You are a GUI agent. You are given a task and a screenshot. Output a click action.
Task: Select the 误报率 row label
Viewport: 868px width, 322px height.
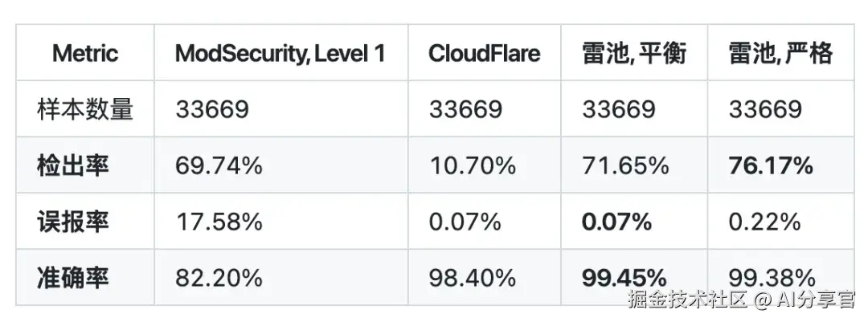click(73, 222)
